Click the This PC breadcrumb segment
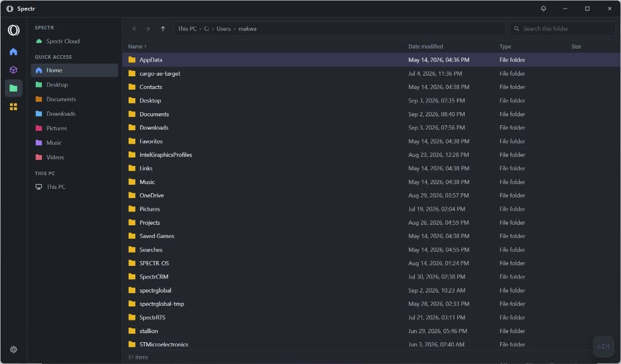 (187, 29)
